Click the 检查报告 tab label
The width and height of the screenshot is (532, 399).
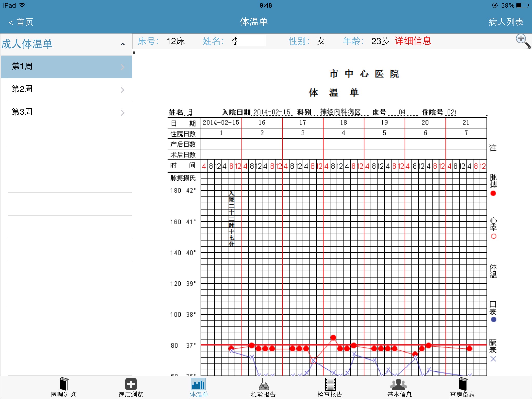click(330, 394)
